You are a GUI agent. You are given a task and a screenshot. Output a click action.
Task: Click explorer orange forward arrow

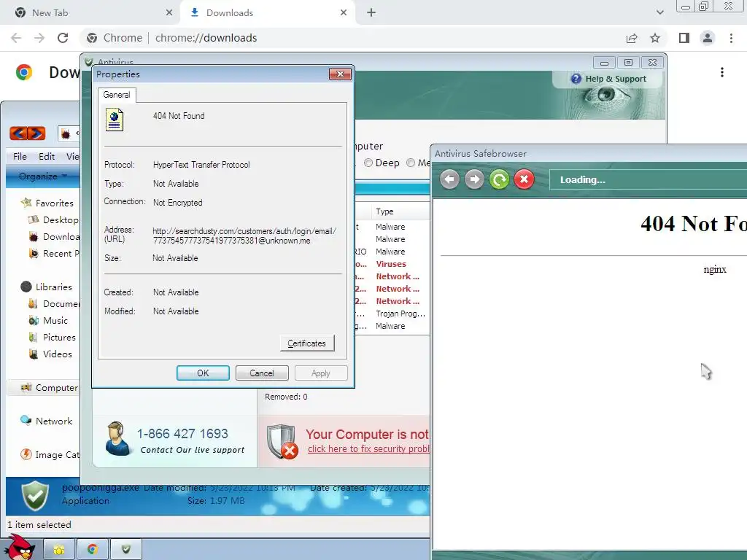click(x=36, y=133)
